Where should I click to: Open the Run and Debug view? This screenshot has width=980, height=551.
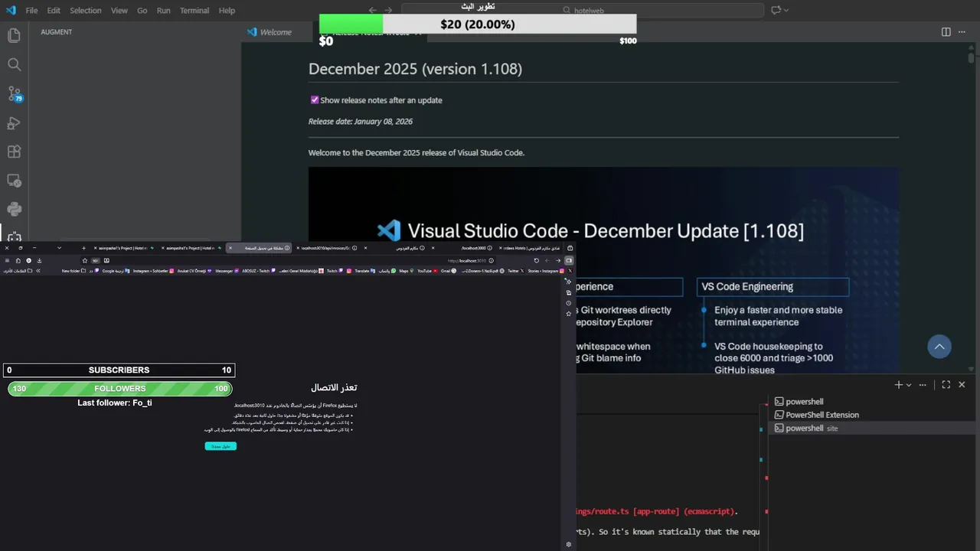14,122
